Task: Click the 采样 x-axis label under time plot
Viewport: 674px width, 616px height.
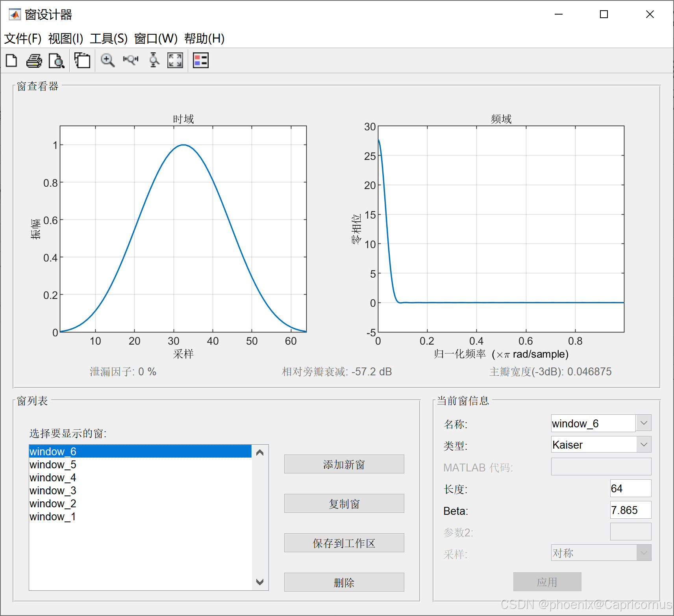Action: point(183,354)
